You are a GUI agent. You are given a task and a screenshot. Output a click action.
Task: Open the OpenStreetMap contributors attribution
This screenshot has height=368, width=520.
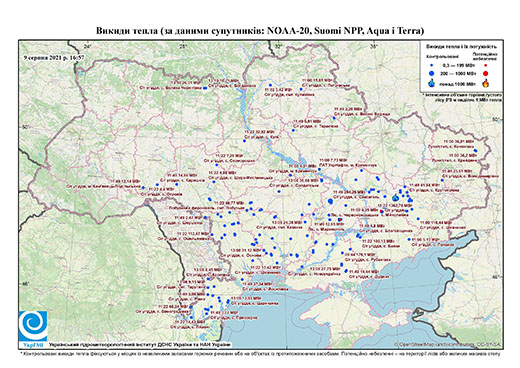click(x=448, y=344)
